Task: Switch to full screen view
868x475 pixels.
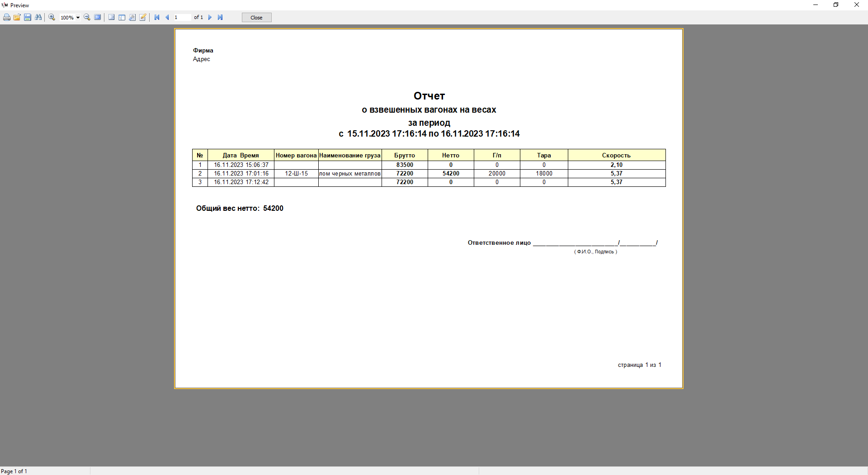Action: (98, 18)
